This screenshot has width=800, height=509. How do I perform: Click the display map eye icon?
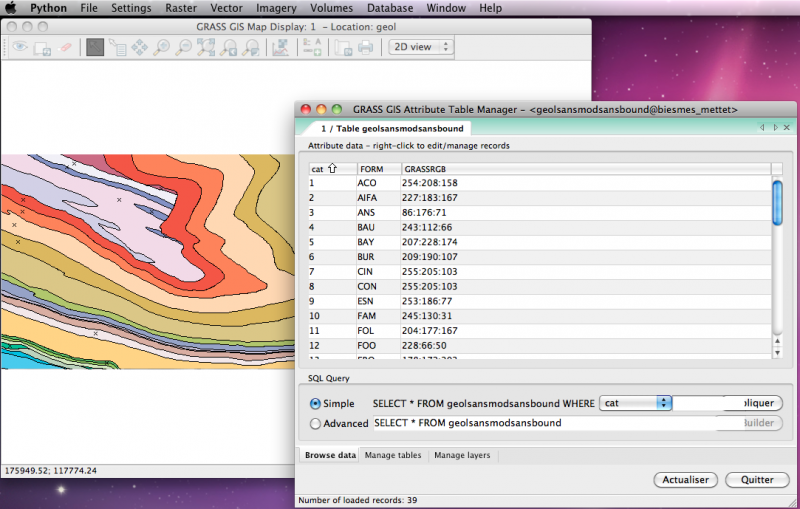[20, 47]
